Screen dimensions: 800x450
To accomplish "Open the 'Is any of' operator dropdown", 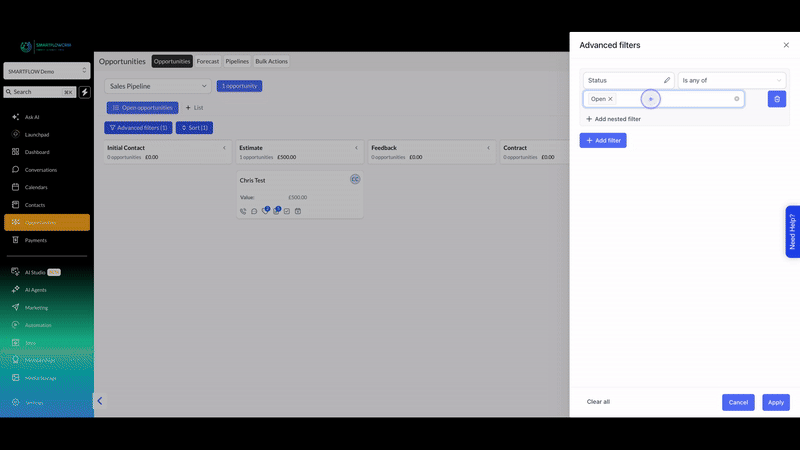I will pyautogui.click(x=732, y=80).
